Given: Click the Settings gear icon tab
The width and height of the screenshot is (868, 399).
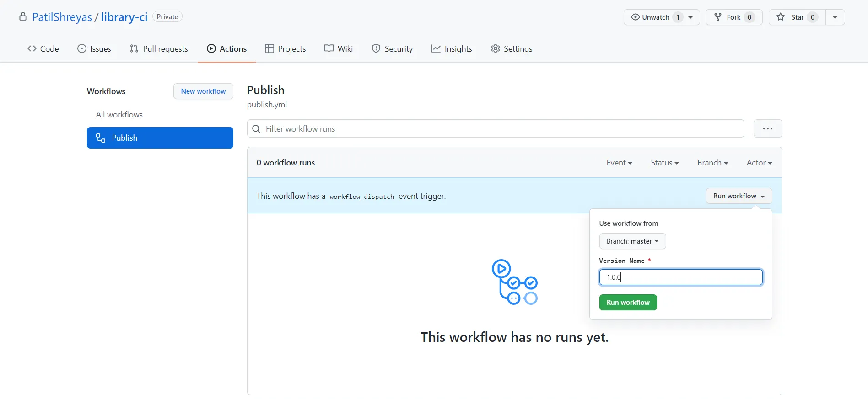Looking at the screenshot, I should click(x=495, y=49).
